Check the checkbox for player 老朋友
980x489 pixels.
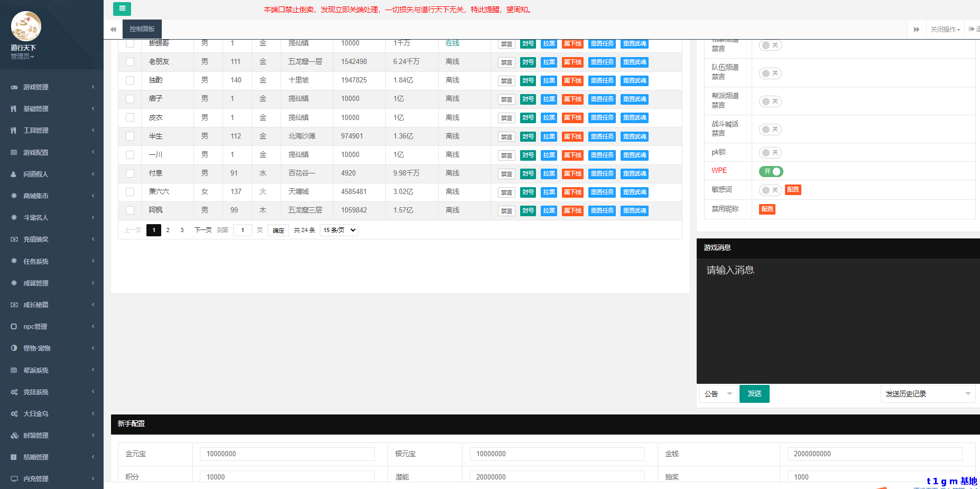pyautogui.click(x=130, y=62)
